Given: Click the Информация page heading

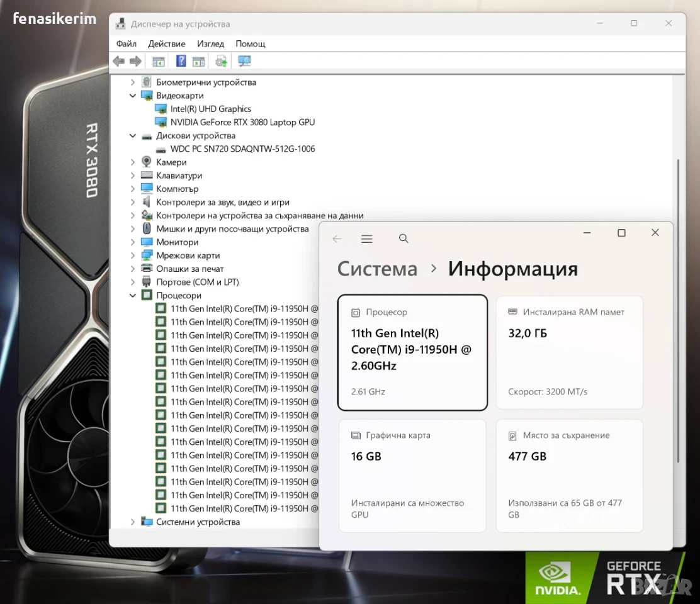Looking at the screenshot, I should click(x=513, y=269).
